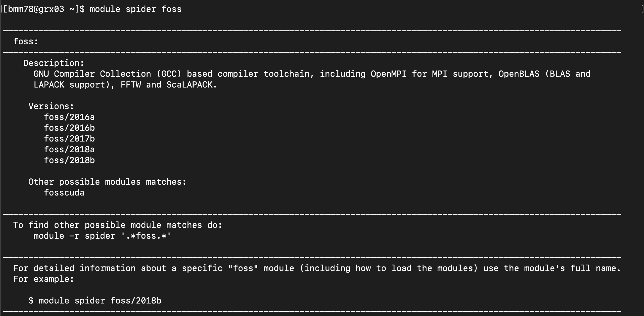
Task: Click the word OpenBLAS in description
Action: (519, 74)
